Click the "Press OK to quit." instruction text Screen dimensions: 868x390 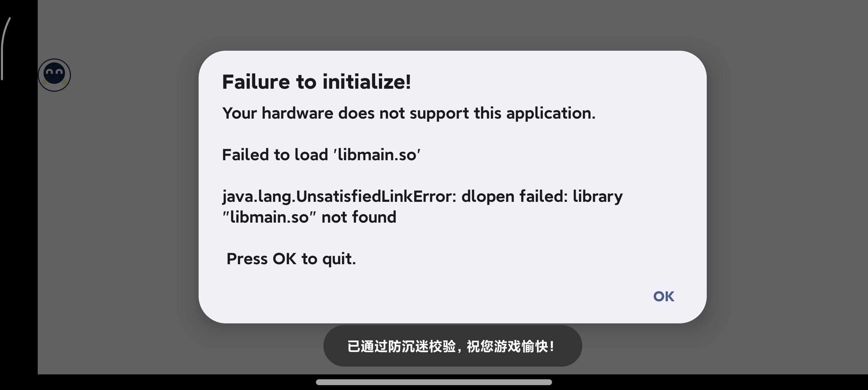click(291, 259)
